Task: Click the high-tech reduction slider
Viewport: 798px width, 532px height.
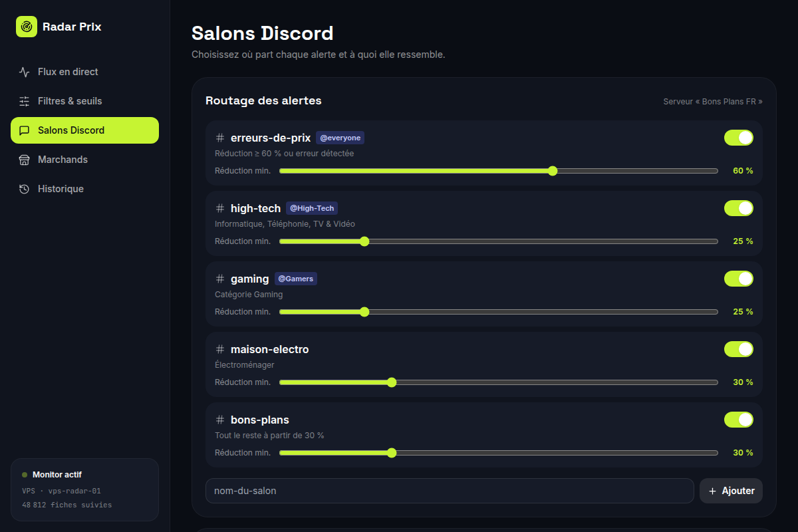Action: pyautogui.click(x=499, y=241)
